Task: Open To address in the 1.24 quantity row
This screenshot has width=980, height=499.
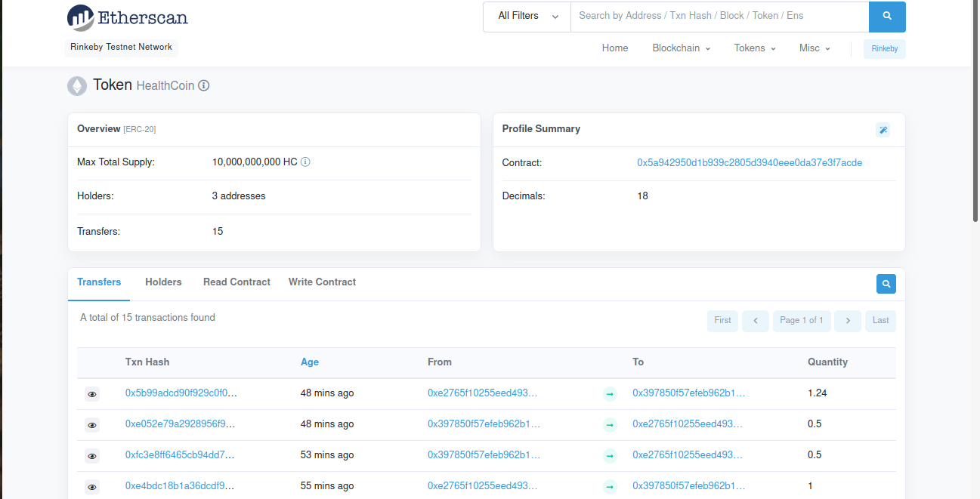Action: [x=689, y=393]
